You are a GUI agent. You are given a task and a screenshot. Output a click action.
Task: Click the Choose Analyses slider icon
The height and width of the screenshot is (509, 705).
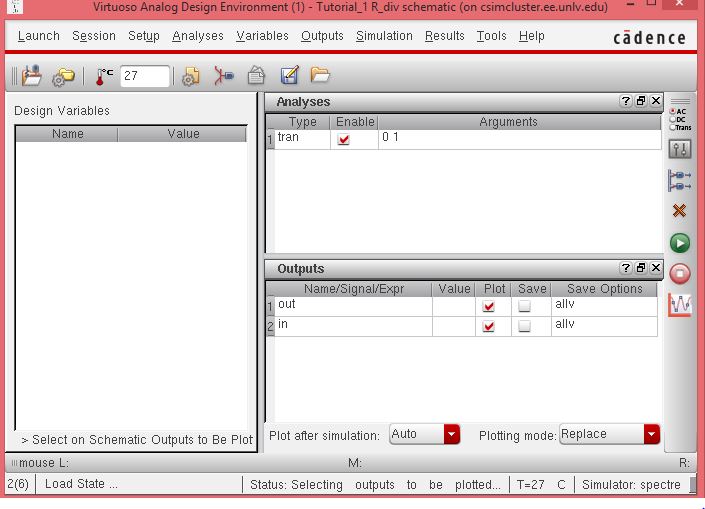(x=680, y=149)
